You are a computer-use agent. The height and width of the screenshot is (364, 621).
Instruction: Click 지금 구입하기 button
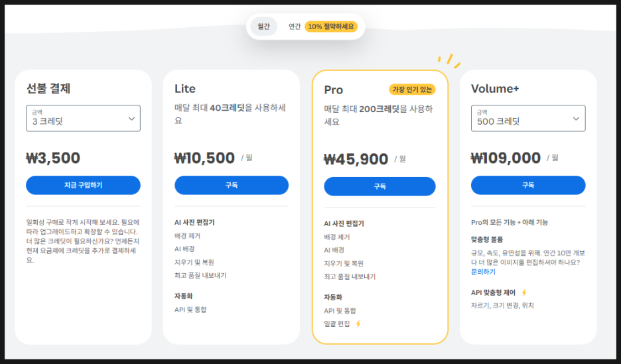(x=83, y=185)
